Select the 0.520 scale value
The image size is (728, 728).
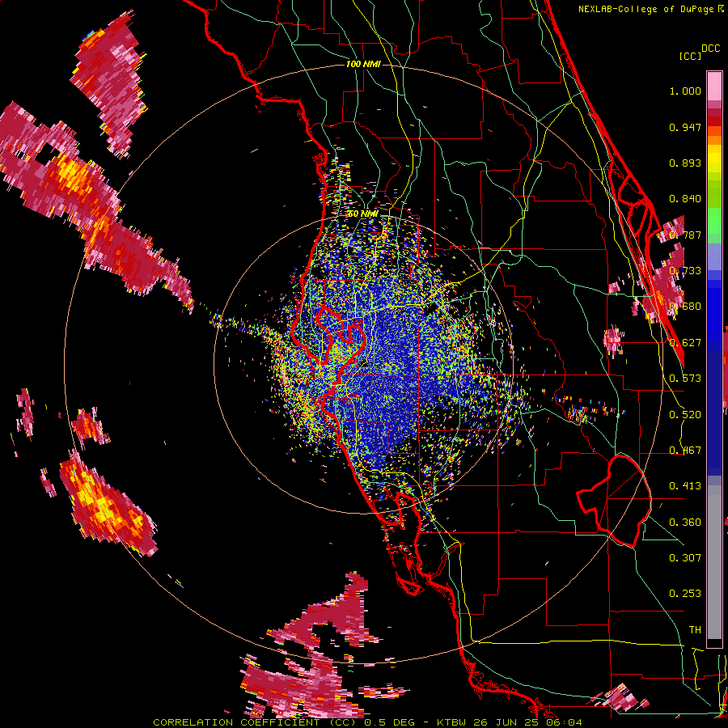685,415
